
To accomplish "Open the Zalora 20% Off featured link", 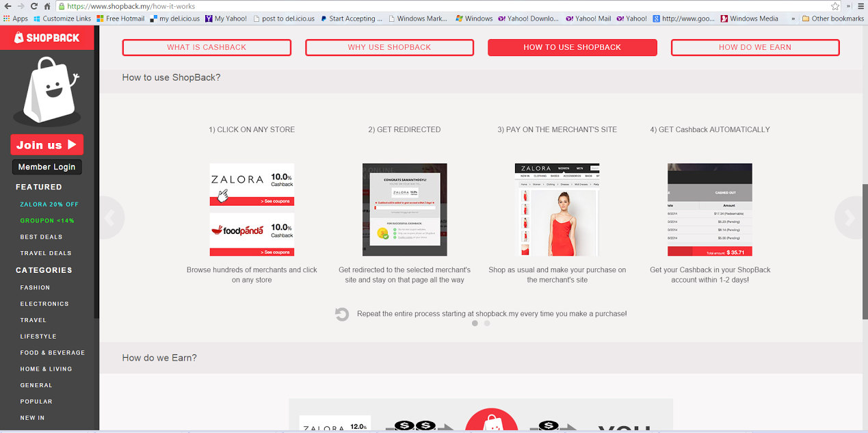I will [49, 205].
